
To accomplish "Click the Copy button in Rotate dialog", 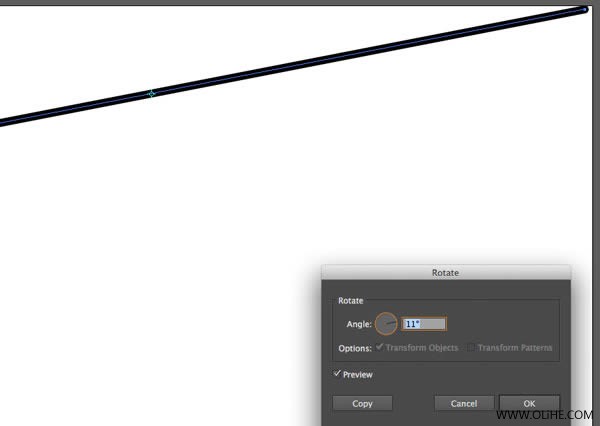I will 362,403.
